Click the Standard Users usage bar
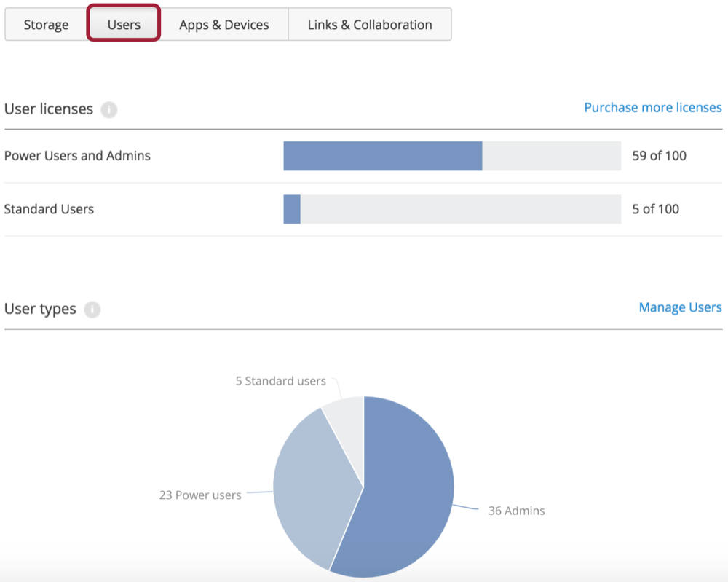This screenshot has width=728, height=582. (x=452, y=210)
